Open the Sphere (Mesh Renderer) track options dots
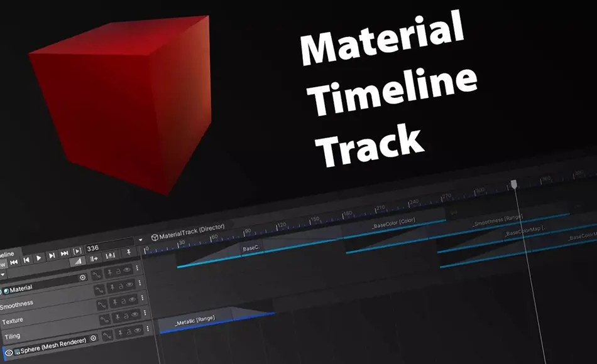The width and height of the screenshot is (597, 364). (x=148, y=328)
